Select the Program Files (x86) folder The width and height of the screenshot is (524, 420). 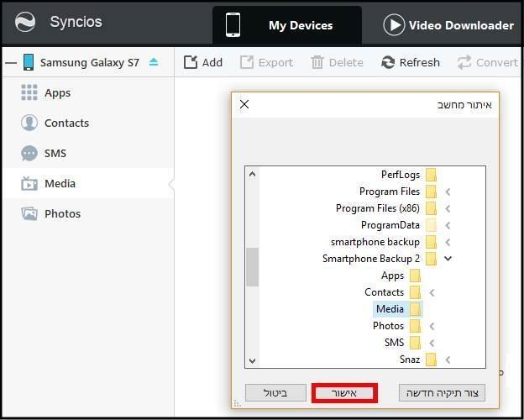378,208
